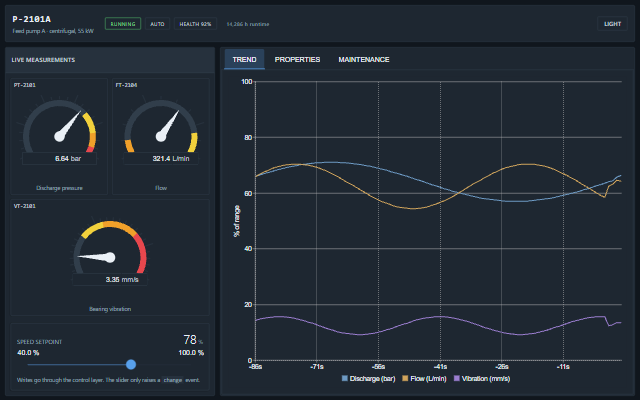Click the 80 y-axis label
The image size is (640, 400).
(248, 138)
